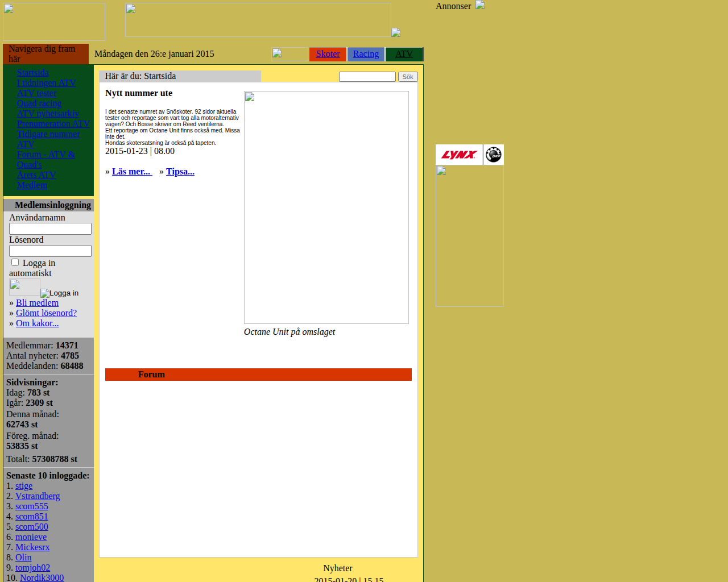Open the Glömt lösenord? link
Image resolution: width=728 pixels, height=582 pixels.
46,313
